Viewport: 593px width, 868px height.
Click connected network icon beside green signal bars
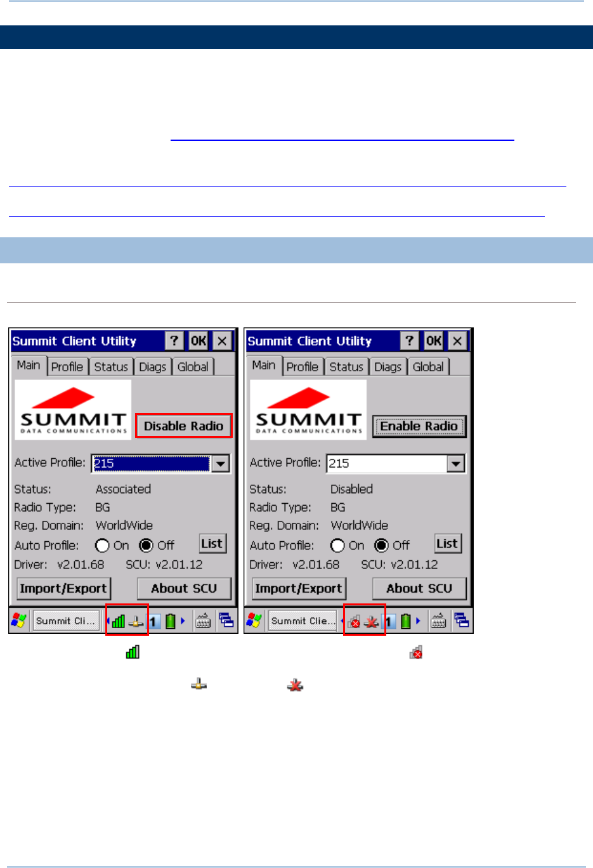point(136,621)
